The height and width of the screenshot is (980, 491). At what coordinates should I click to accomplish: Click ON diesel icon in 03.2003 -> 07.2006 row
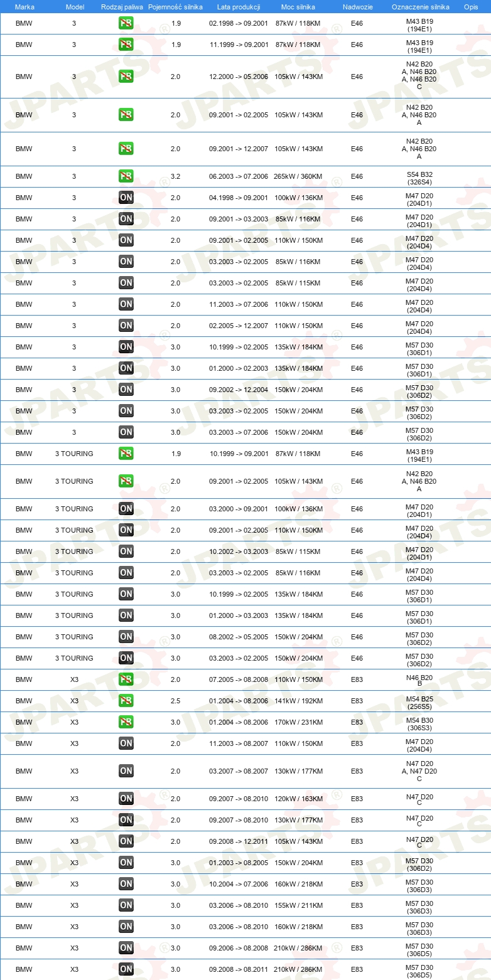(x=126, y=432)
